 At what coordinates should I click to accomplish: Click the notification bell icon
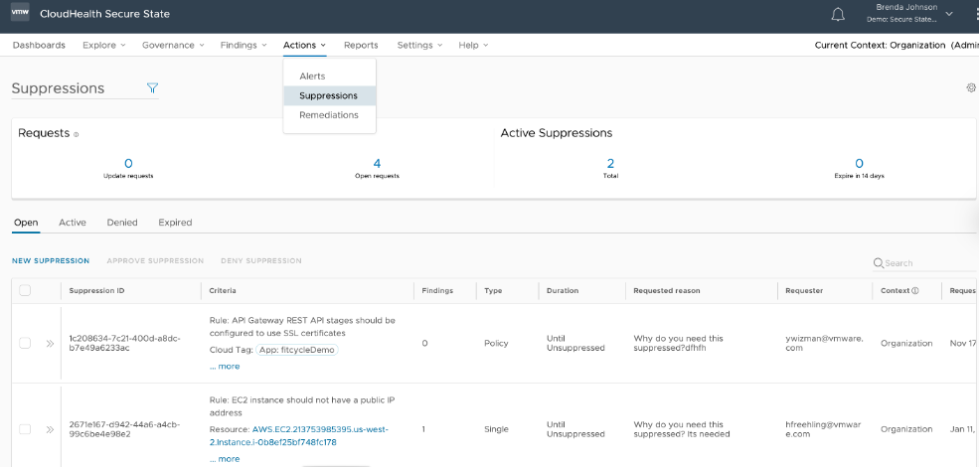coord(838,14)
